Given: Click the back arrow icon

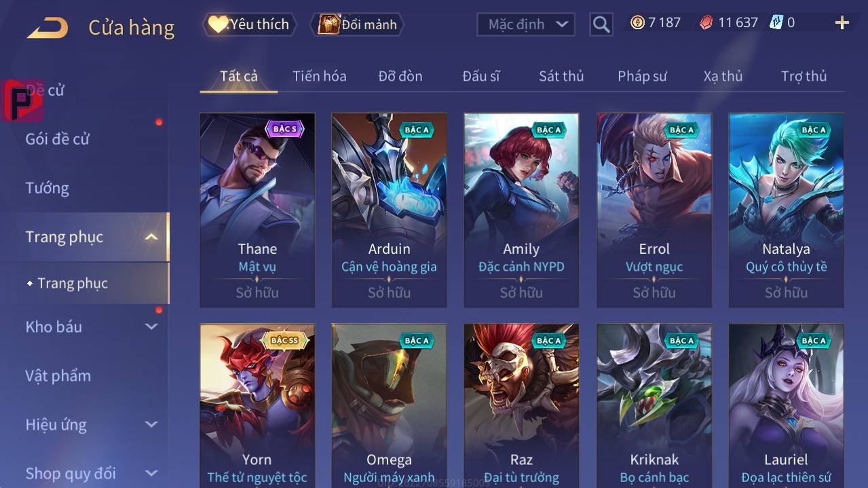Looking at the screenshot, I should click(48, 28).
